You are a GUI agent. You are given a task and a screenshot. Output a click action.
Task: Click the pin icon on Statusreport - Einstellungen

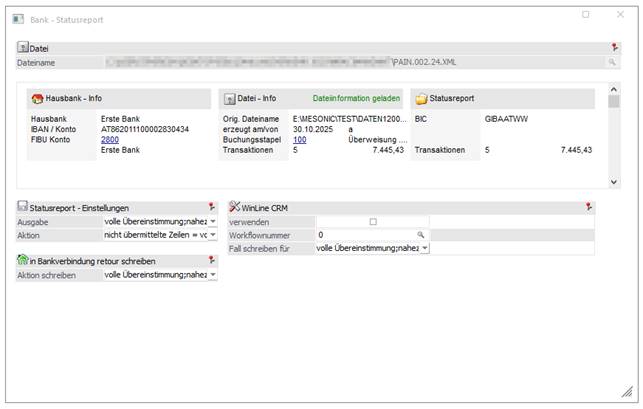pyautogui.click(x=212, y=206)
